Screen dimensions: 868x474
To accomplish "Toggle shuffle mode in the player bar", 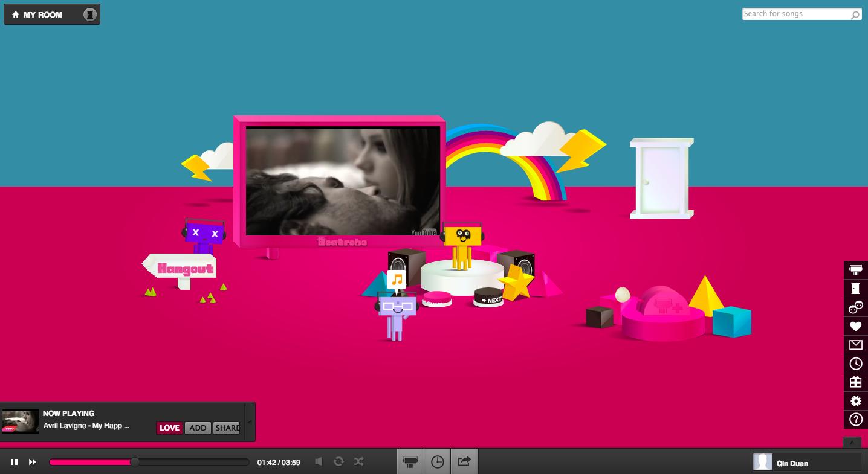I will 359,462.
